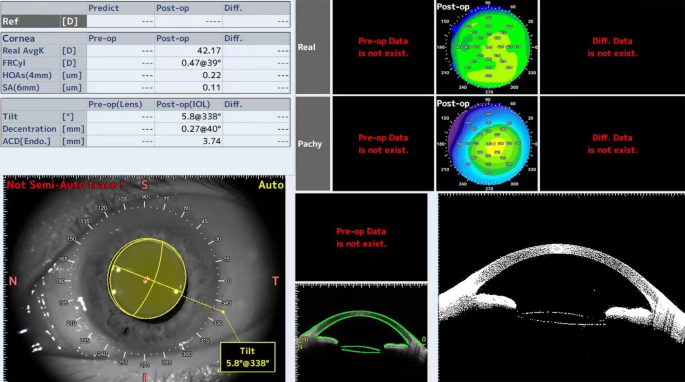Image resolution: width=685 pixels, height=382 pixels.
Task: Click the pink IOL center marker
Action: pos(145,281)
